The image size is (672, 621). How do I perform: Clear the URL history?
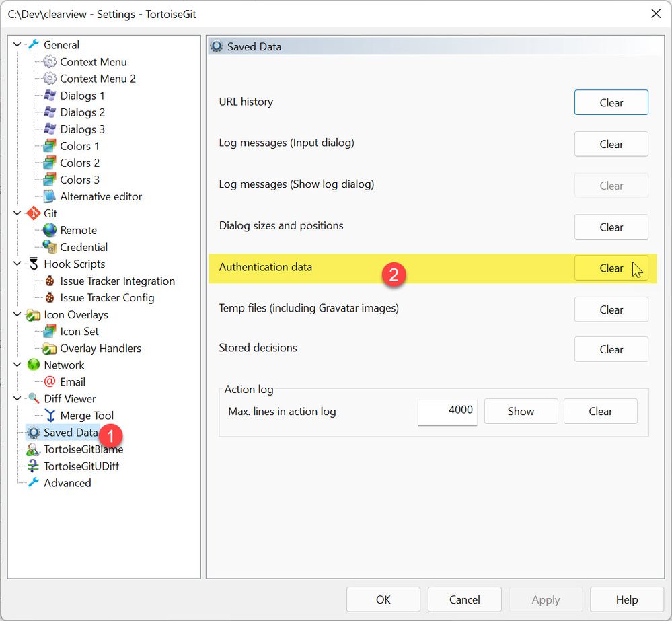coord(611,102)
